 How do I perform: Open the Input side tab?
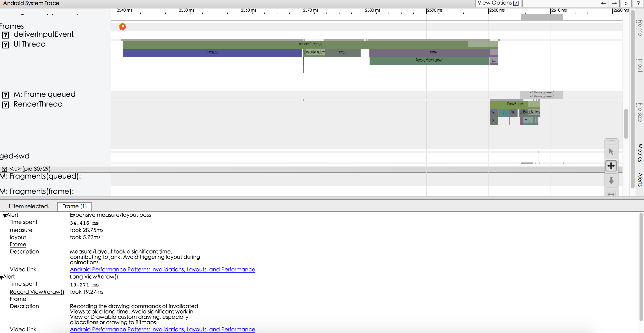640,66
